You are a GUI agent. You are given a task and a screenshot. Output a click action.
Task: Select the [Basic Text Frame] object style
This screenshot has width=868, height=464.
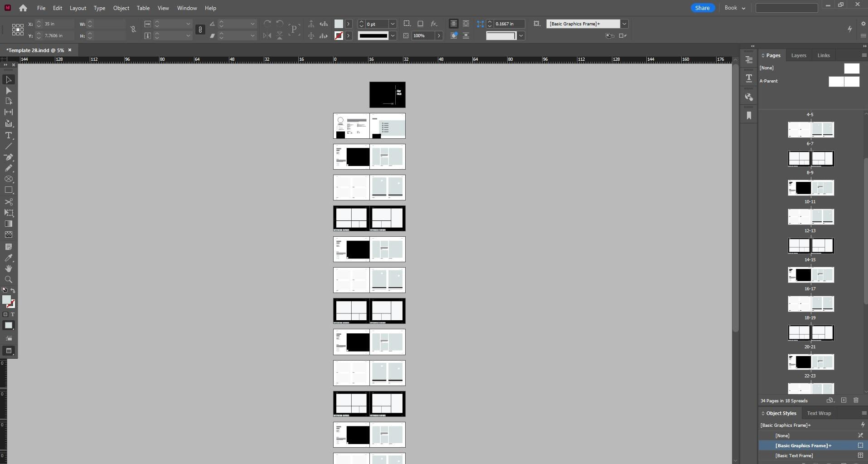794,455
